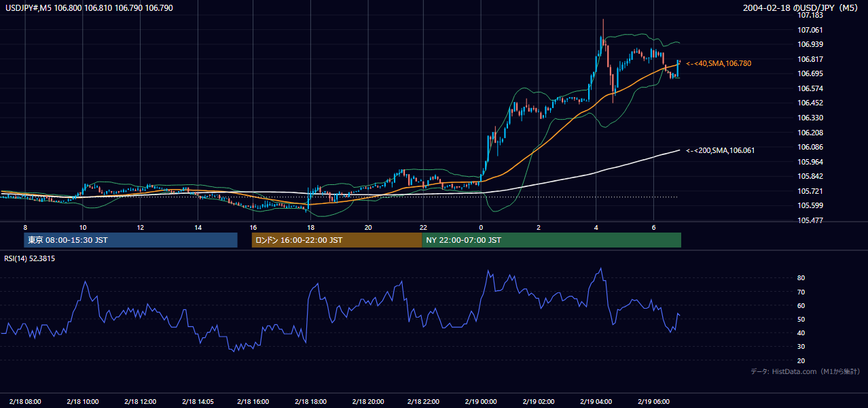Click price axis value 105.842
Screen dimensions: 868x408
(x=810, y=177)
